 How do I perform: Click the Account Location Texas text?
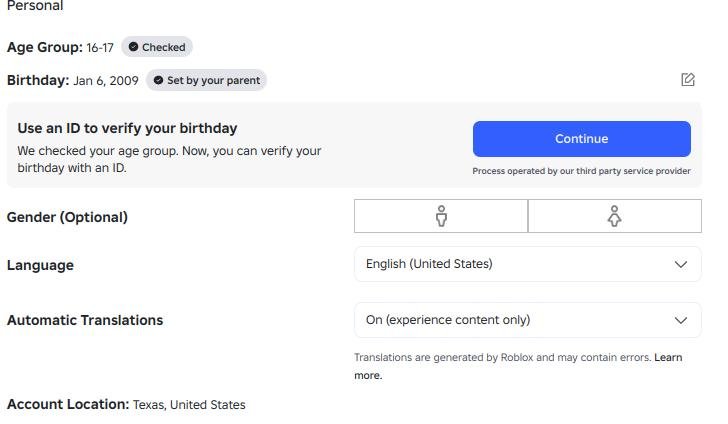pyautogui.click(x=126, y=404)
